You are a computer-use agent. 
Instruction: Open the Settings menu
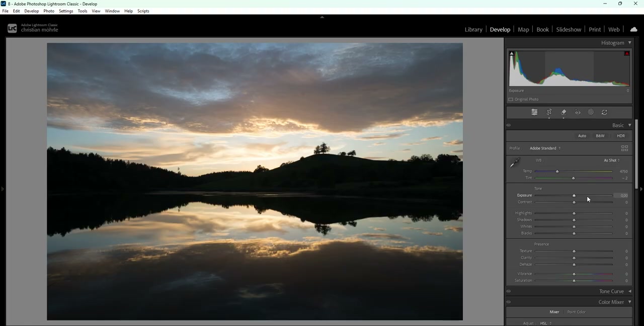pos(66,11)
